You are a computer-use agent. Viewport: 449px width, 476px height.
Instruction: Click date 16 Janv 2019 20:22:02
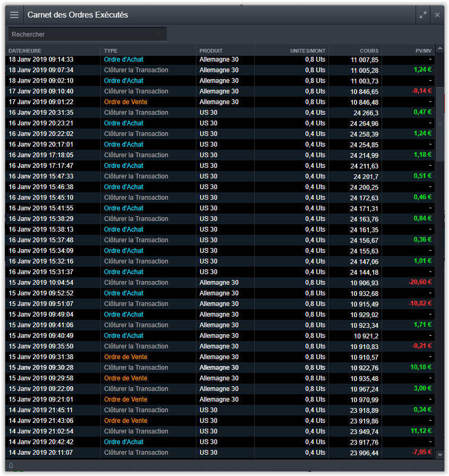tap(41, 134)
